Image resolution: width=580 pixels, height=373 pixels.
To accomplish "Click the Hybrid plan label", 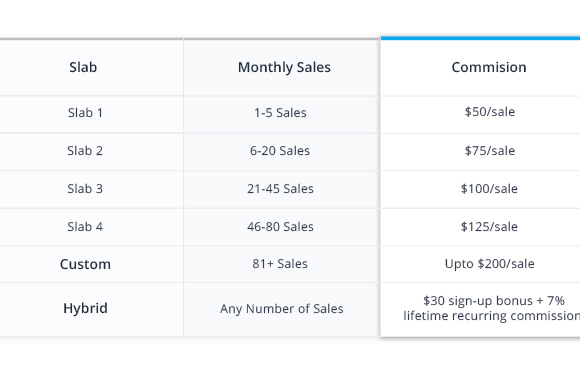I will 85,308.
